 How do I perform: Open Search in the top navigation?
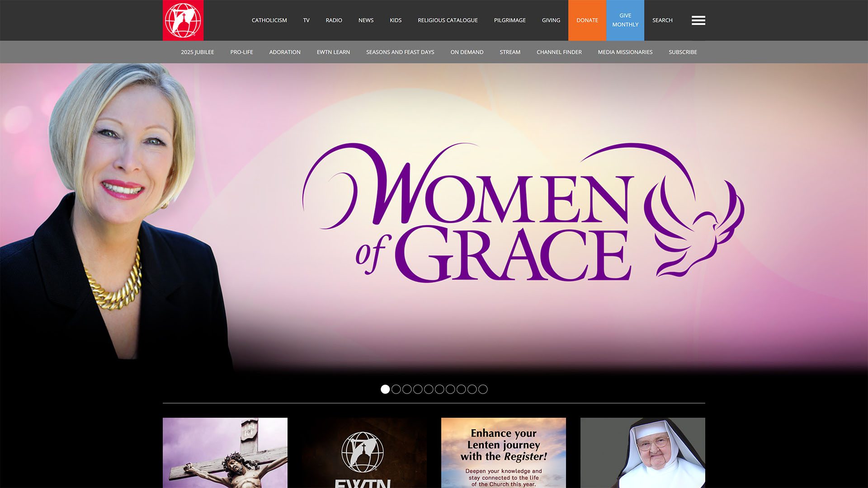click(x=662, y=20)
